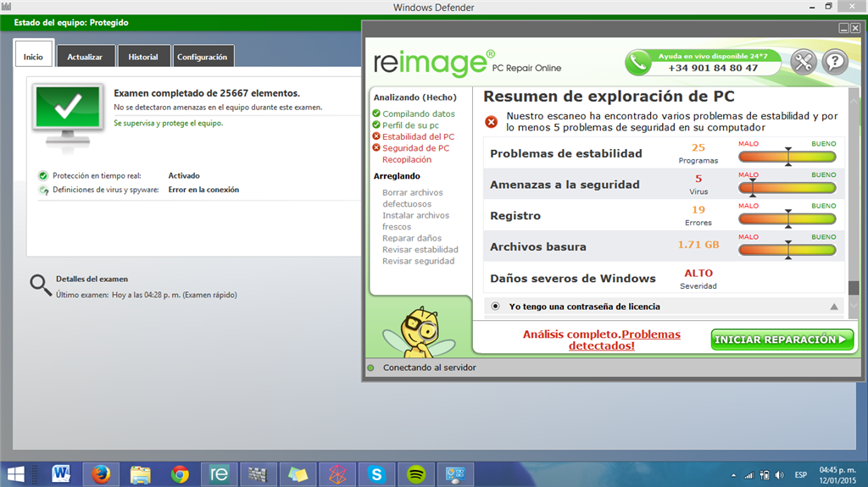Click the Amenazas a la seguridad gauge bar
This screenshot has width=868, height=487.
point(787,188)
